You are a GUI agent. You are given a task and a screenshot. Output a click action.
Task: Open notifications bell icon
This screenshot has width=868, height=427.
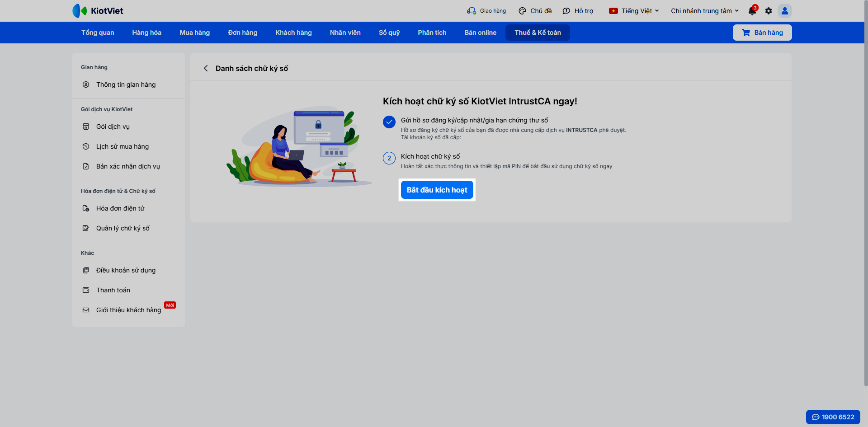[x=752, y=10]
